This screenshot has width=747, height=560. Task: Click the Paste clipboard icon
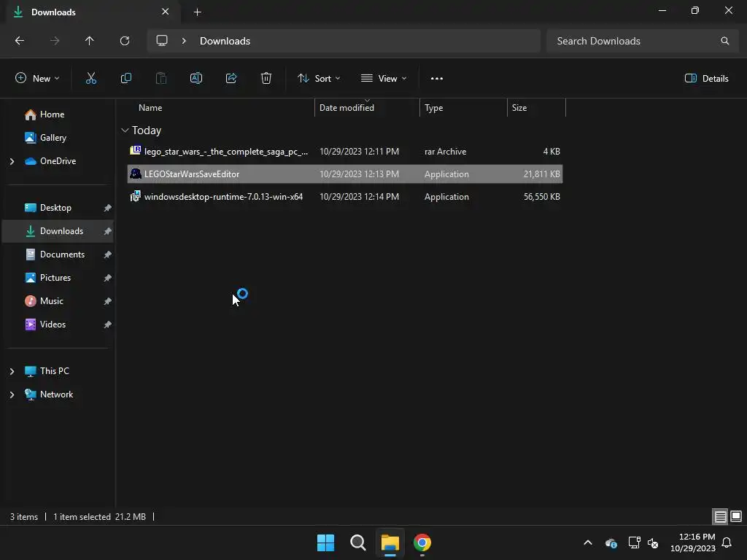[161, 79]
